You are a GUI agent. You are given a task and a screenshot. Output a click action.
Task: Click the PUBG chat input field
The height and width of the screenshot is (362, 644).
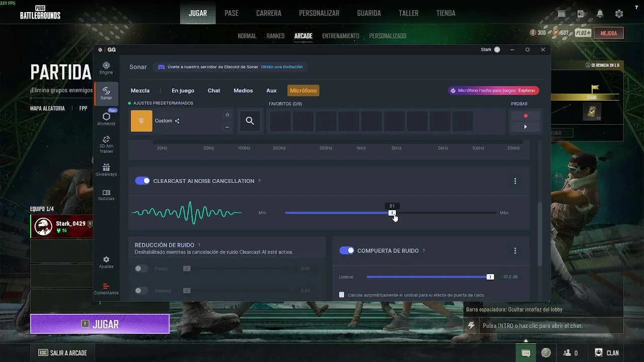pos(551,326)
